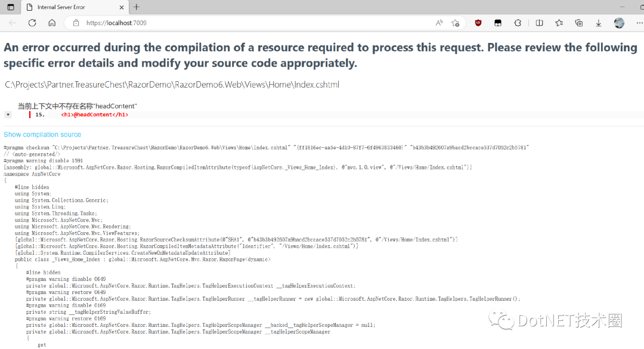Click the 'using System.Linq;' line
644x349 pixels.
41,207
